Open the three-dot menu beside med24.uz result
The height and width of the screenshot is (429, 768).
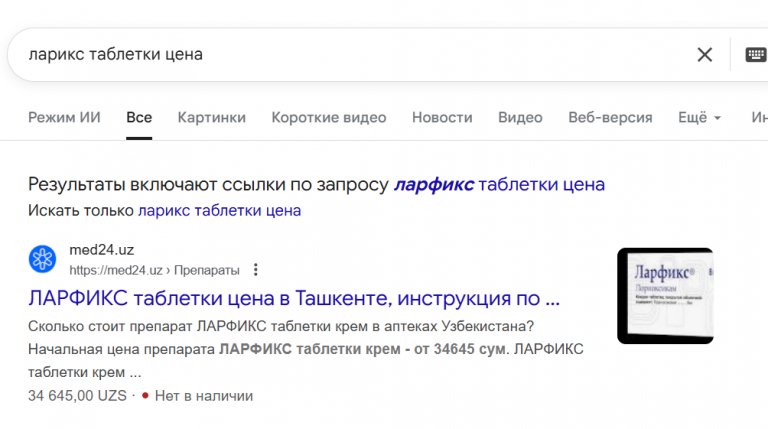click(256, 270)
